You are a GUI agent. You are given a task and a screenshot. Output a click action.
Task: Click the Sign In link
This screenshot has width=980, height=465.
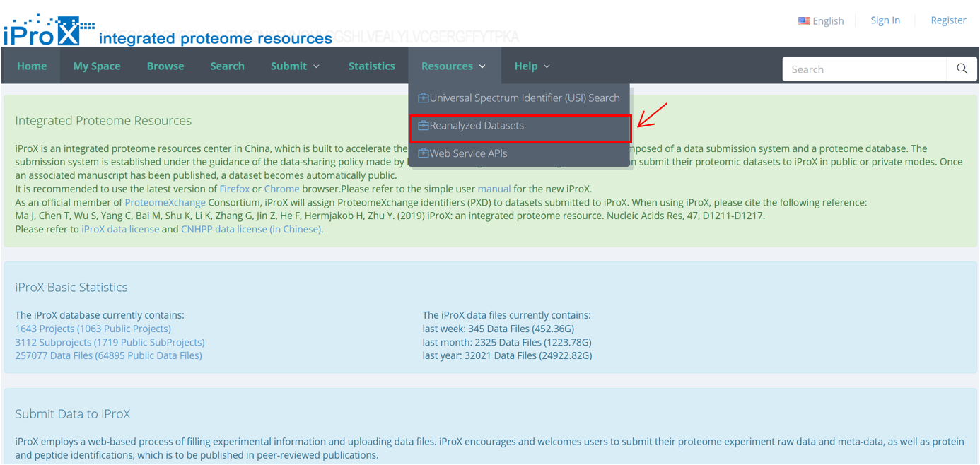[885, 20]
